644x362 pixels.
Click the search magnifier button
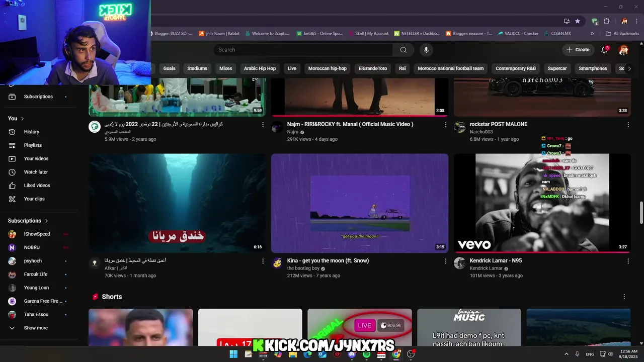[x=403, y=50]
